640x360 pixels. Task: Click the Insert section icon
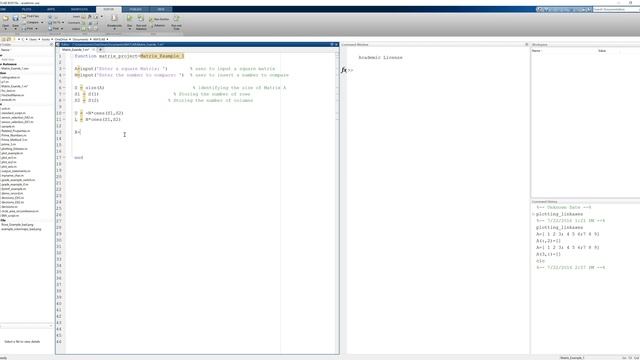click(x=83, y=17)
